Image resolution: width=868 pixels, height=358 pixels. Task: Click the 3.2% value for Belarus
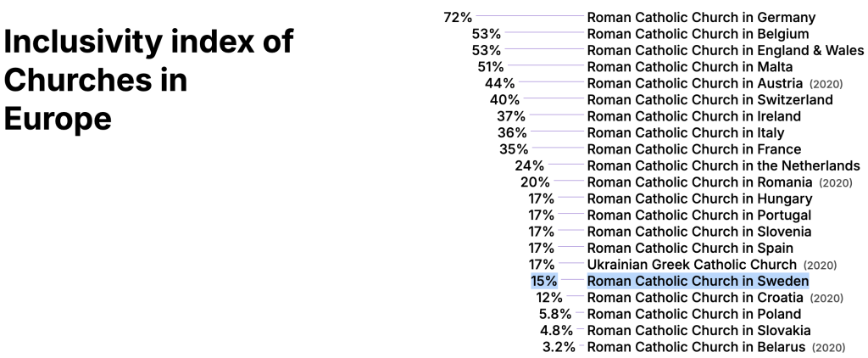(559, 347)
